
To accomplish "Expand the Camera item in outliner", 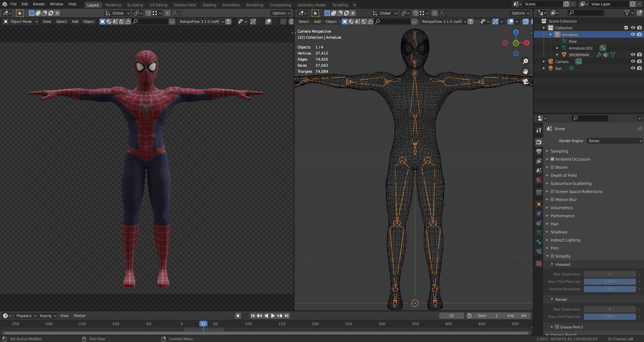I will pos(544,61).
